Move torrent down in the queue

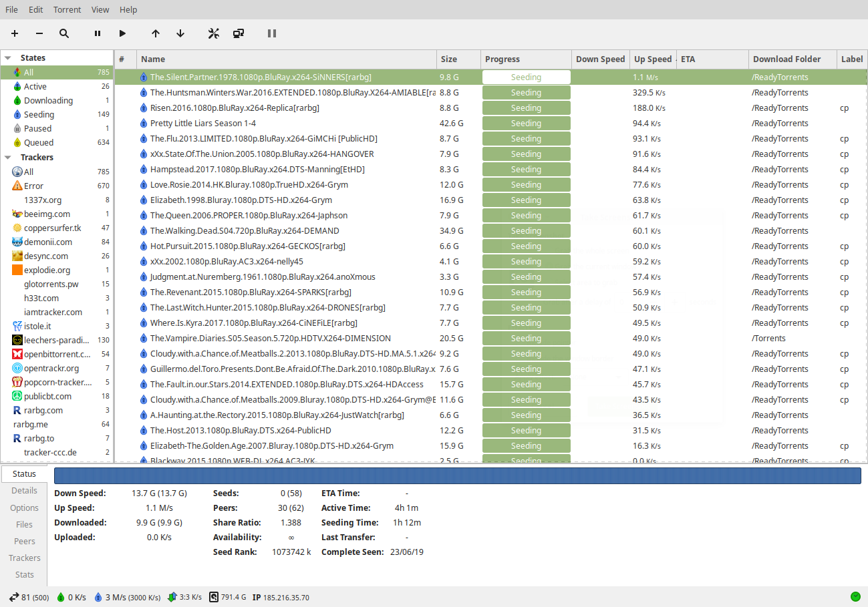(x=180, y=33)
